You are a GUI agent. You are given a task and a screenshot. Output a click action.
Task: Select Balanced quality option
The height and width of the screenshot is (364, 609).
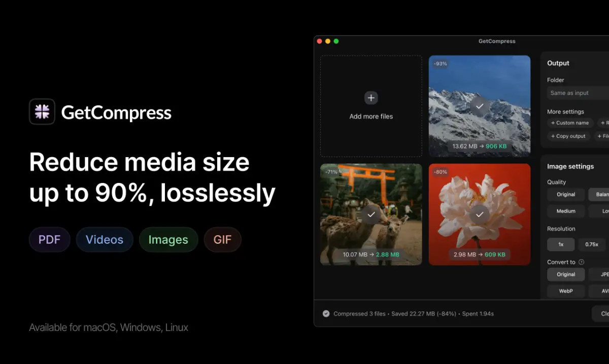tap(599, 194)
